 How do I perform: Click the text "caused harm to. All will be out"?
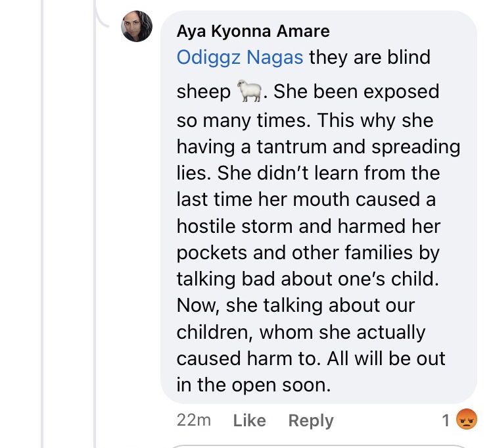coord(311,359)
